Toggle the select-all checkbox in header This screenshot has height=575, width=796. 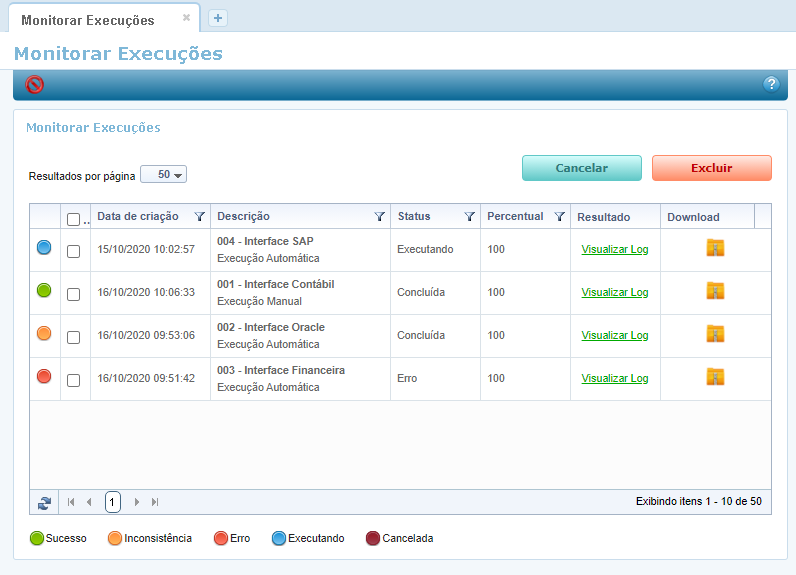click(73, 219)
